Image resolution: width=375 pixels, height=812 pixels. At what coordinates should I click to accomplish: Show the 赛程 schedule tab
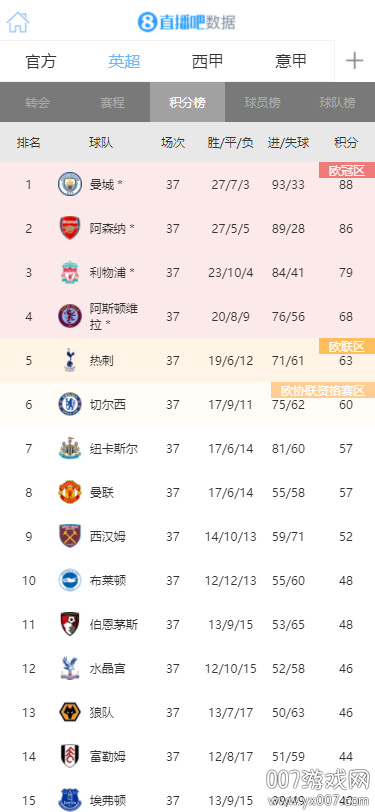(x=112, y=103)
